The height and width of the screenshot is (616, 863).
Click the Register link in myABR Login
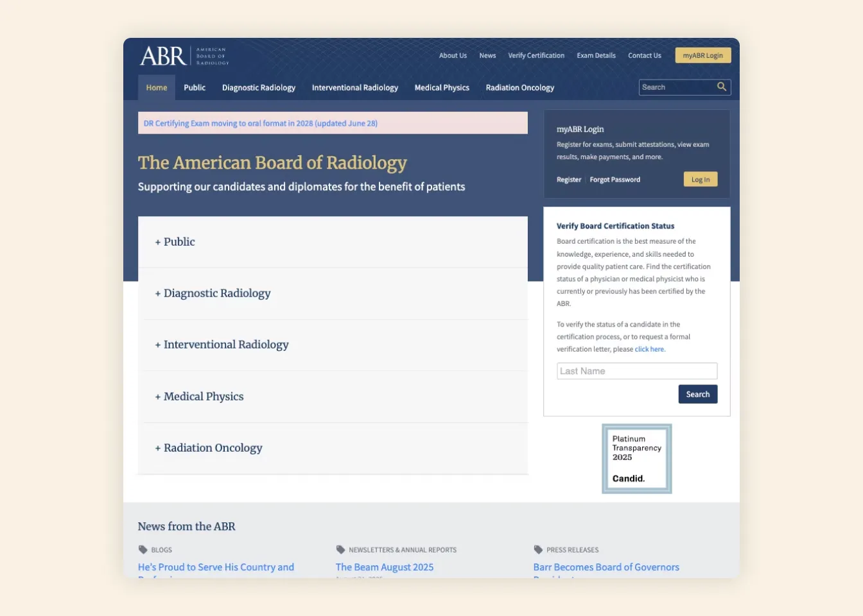click(x=569, y=180)
